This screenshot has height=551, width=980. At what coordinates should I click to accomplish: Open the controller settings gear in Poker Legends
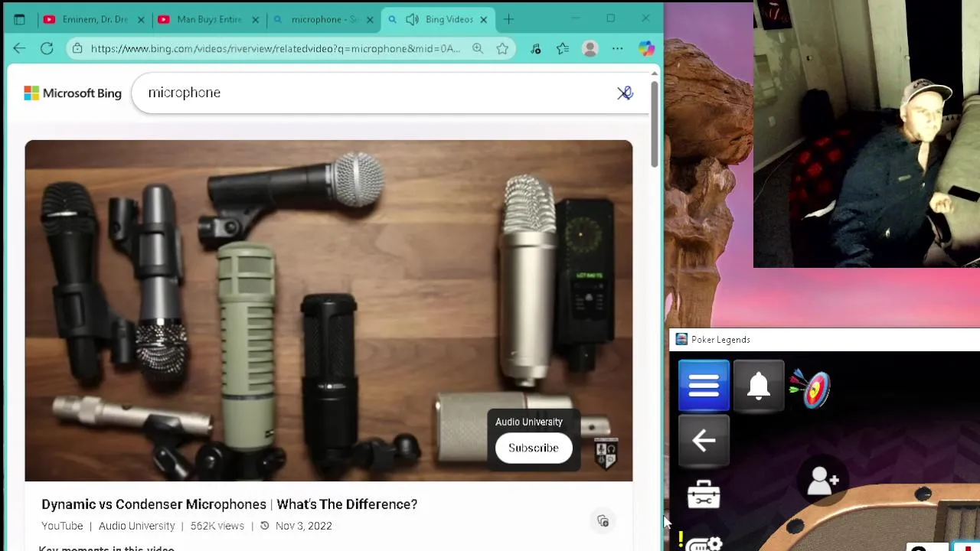(704, 544)
